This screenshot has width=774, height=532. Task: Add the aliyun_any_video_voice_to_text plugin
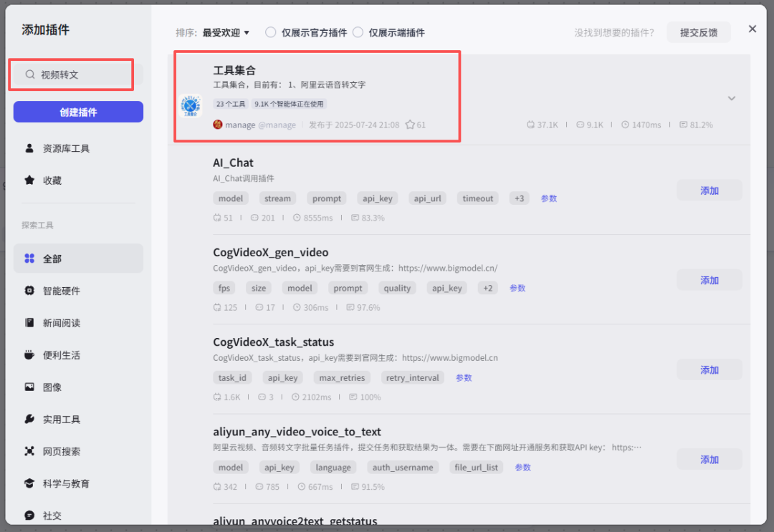pos(709,460)
